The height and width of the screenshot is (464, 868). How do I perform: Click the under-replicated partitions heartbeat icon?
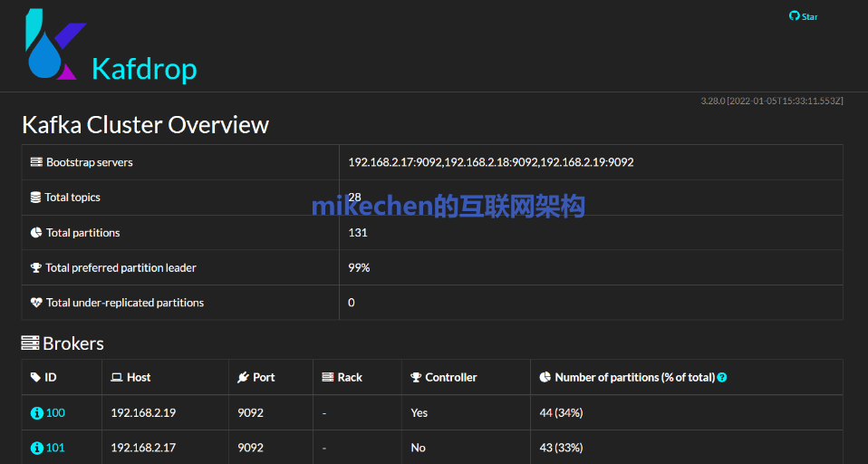click(x=36, y=303)
